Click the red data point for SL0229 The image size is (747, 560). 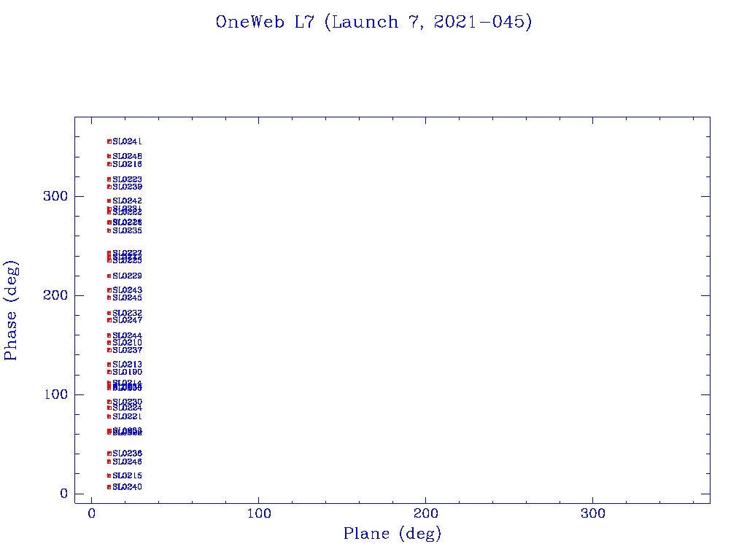click(109, 276)
